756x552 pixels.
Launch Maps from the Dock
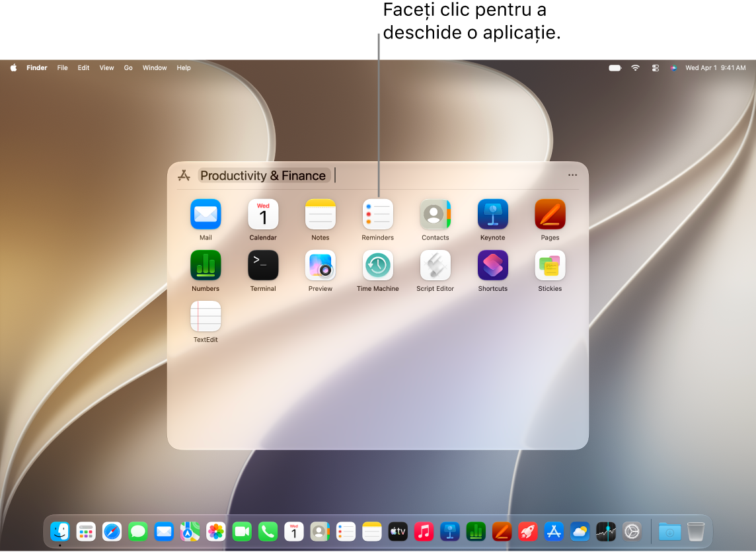point(190,532)
